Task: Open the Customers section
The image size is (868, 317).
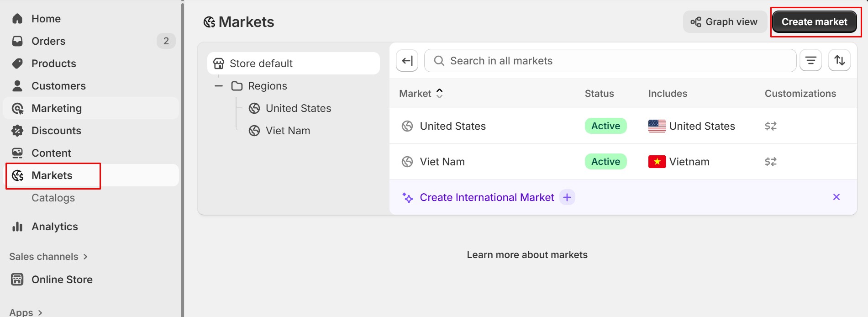Action: (x=58, y=86)
